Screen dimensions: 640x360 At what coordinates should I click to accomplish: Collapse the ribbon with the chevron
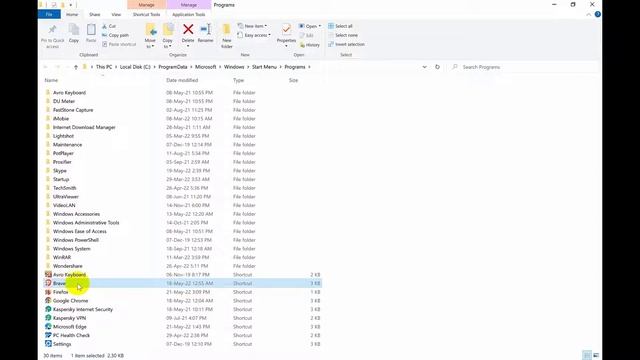pos(589,14)
